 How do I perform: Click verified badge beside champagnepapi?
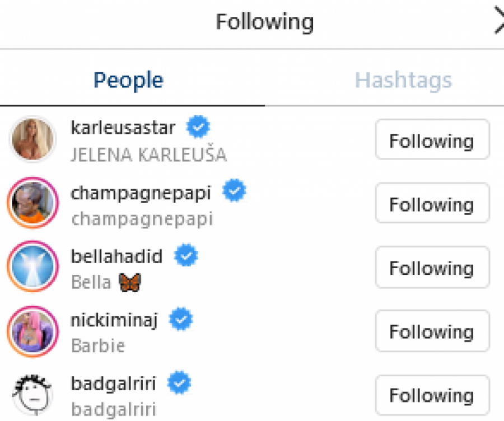[234, 192]
